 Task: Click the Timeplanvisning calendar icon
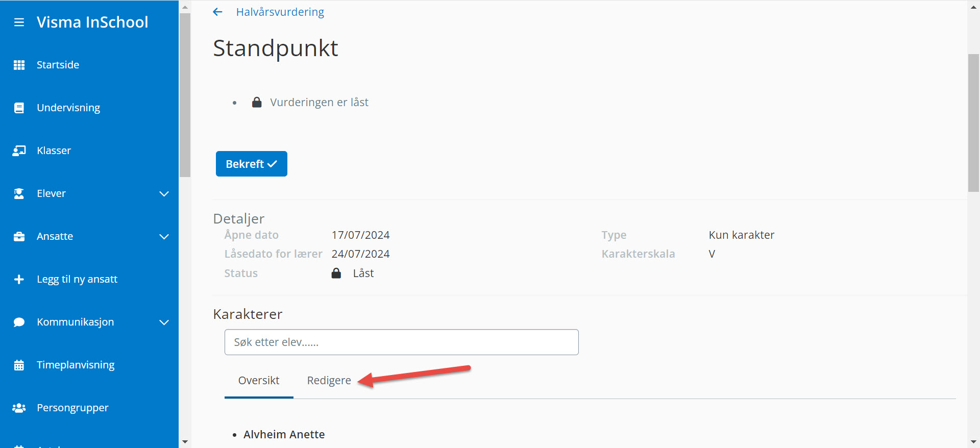tap(19, 365)
